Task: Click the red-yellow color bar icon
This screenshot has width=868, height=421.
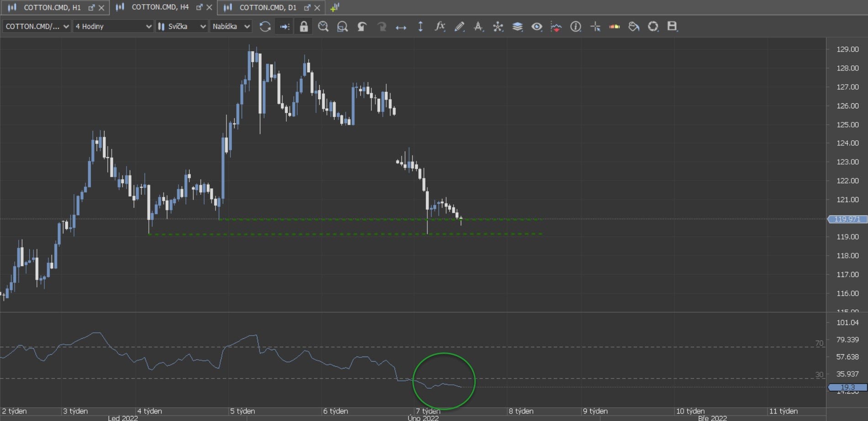Action: 615,27
